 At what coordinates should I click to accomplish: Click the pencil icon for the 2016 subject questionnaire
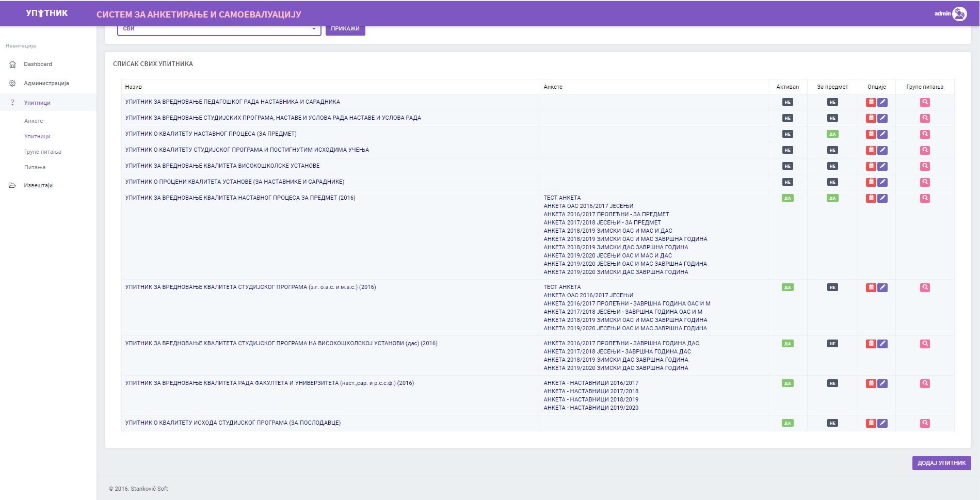pyautogui.click(x=882, y=198)
